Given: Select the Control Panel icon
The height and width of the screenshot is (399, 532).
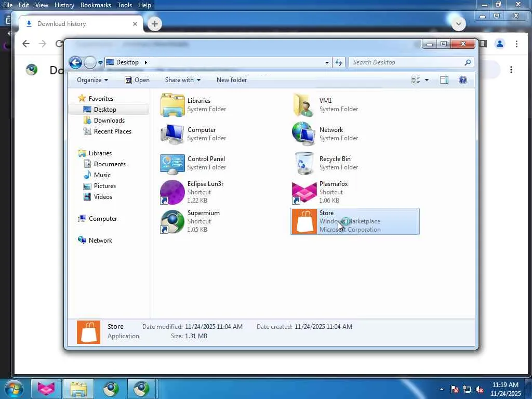Looking at the screenshot, I should click(172, 163).
